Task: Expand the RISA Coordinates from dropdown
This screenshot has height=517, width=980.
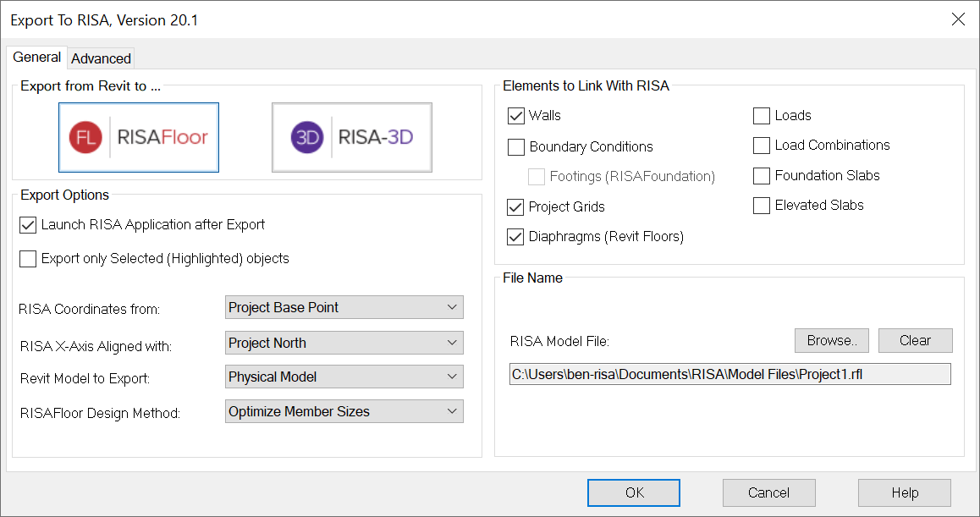Action: pos(344,307)
